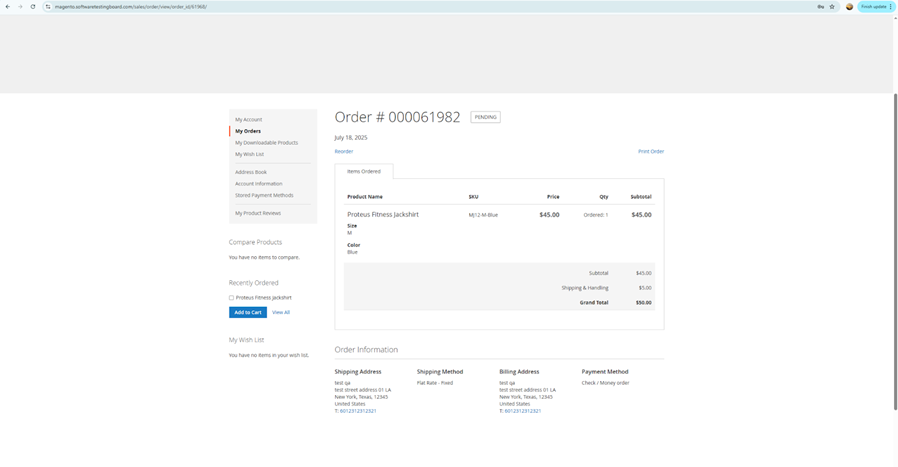Open the Chrome profile avatar

[x=850, y=7]
